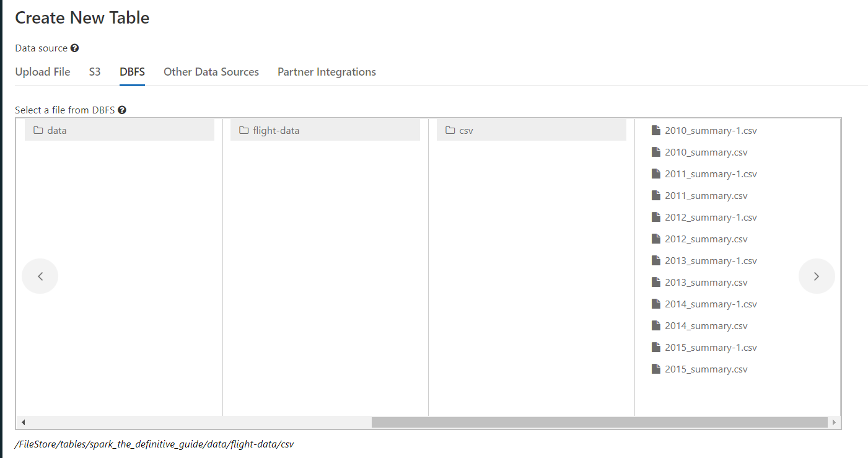Select the DBFS tab
The width and height of the screenshot is (868, 458).
(x=132, y=72)
